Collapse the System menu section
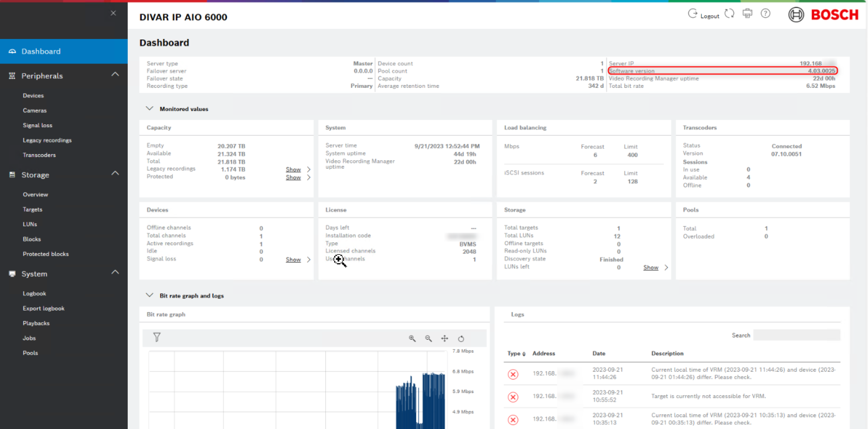Viewport: 868px width, 429px height. pos(115,272)
